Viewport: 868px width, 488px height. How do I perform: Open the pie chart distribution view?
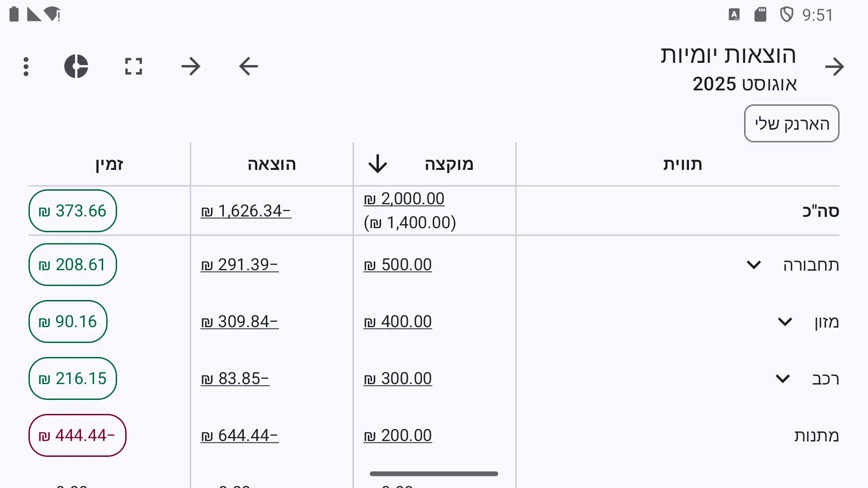click(76, 66)
